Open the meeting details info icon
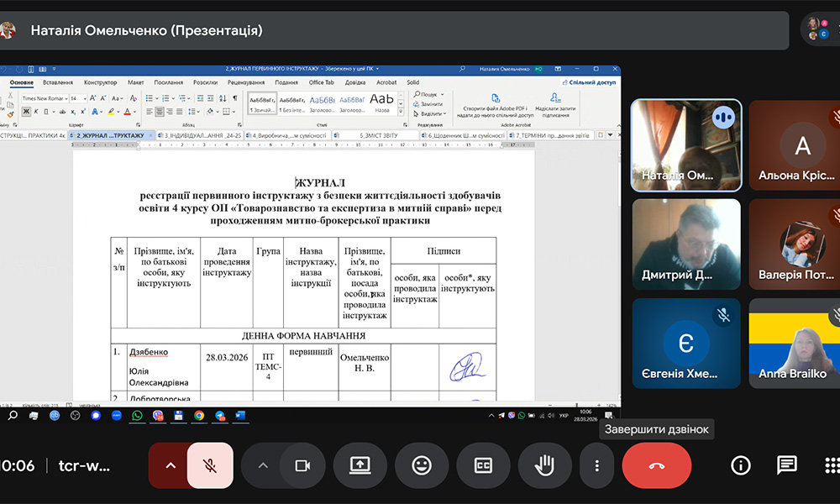 (740, 465)
